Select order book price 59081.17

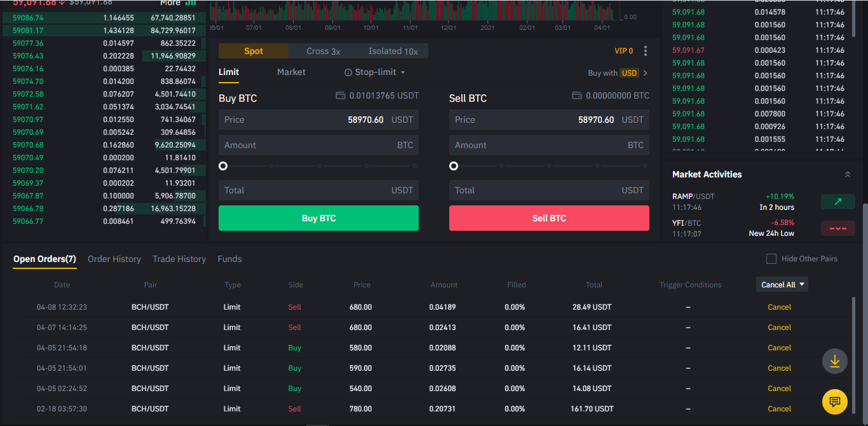click(28, 31)
